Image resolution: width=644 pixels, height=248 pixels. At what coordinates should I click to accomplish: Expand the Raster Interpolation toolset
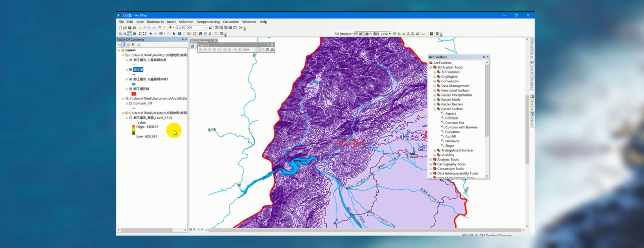click(x=435, y=95)
